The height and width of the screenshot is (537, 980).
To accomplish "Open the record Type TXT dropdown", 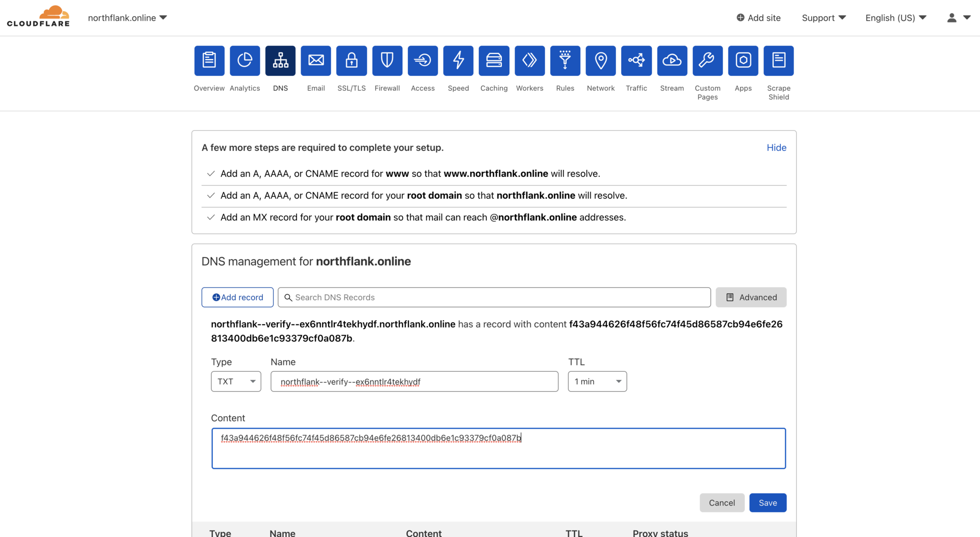I will [236, 381].
